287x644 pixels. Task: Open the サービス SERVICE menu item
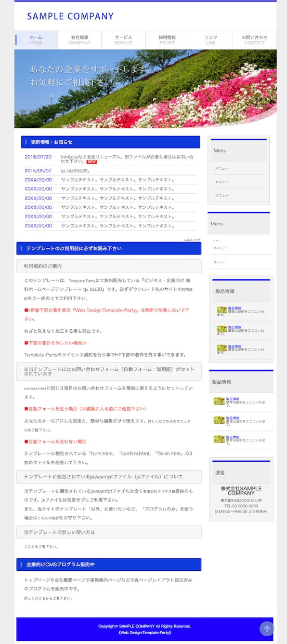pos(123,40)
